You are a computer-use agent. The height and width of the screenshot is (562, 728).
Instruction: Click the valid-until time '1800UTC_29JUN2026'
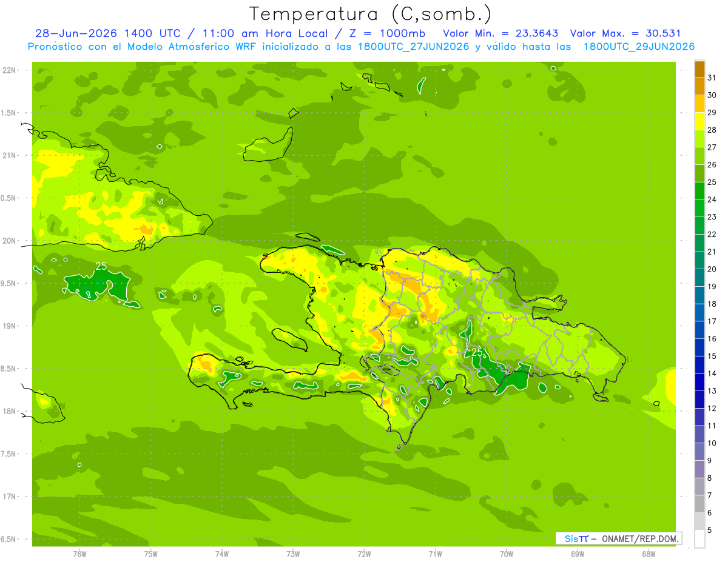click(639, 47)
